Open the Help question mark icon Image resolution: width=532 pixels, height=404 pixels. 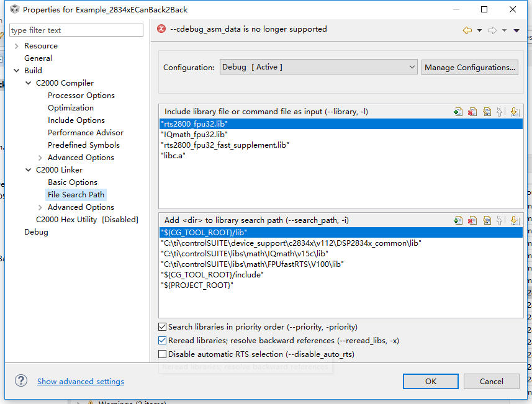21,381
